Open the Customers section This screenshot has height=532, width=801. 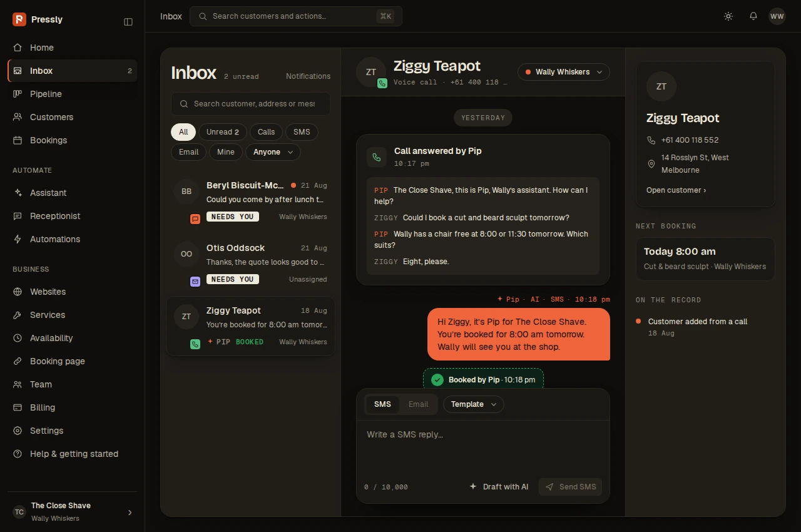click(73, 117)
